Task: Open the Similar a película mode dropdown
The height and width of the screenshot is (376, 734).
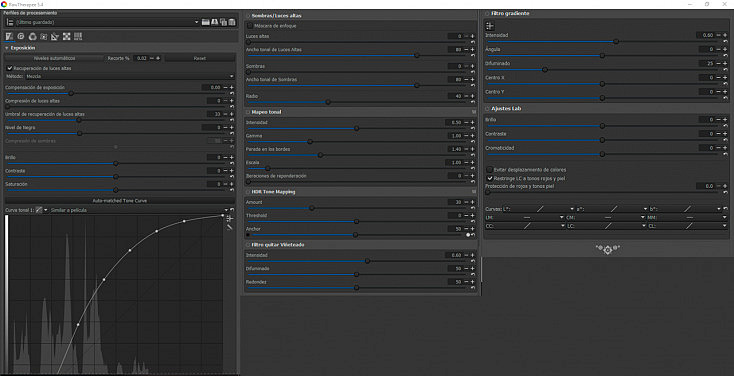Action: point(139,210)
